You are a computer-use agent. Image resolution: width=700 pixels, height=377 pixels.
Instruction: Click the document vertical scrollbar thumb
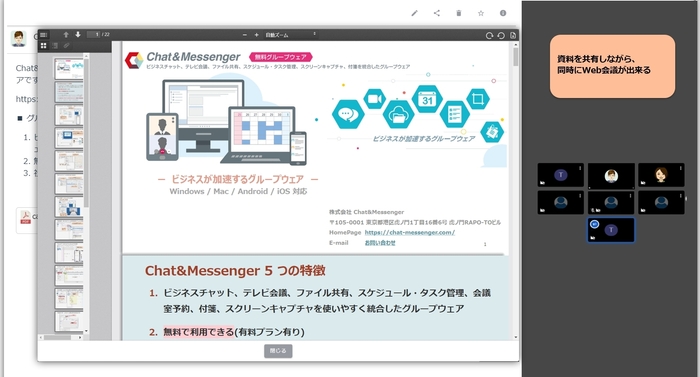tap(516, 57)
